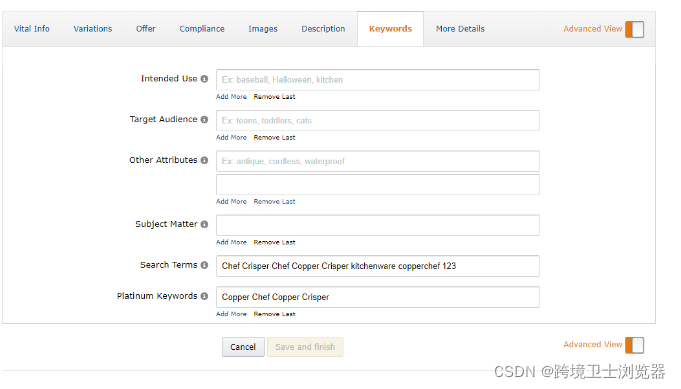Click the Target Audience info icon

[x=204, y=119]
